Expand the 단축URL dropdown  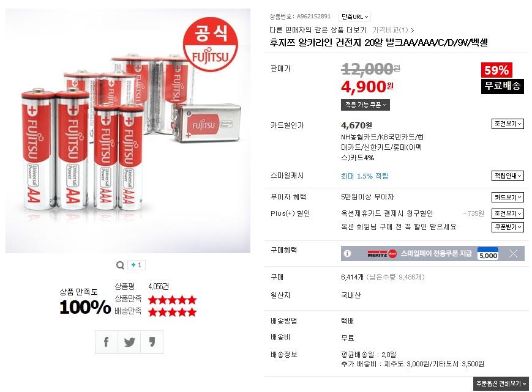tap(354, 17)
